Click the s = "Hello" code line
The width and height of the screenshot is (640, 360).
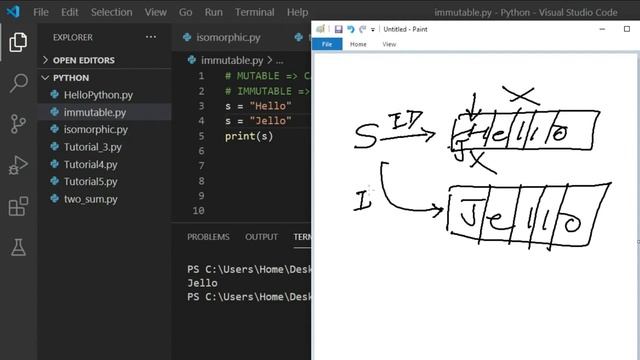[258, 106]
